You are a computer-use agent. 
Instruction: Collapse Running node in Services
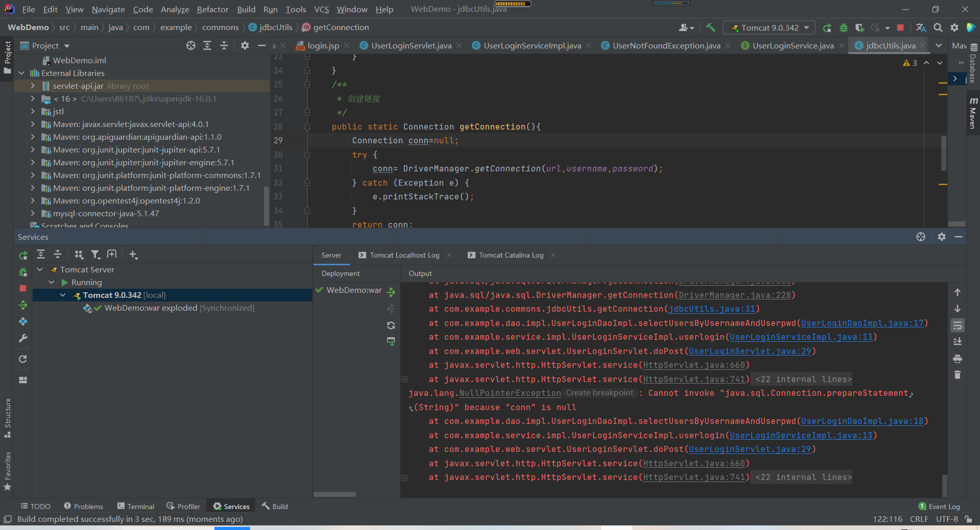(x=52, y=282)
